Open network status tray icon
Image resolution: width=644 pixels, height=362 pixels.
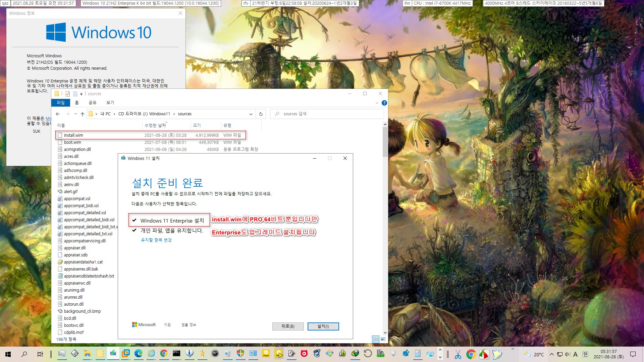(x=560, y=355)
